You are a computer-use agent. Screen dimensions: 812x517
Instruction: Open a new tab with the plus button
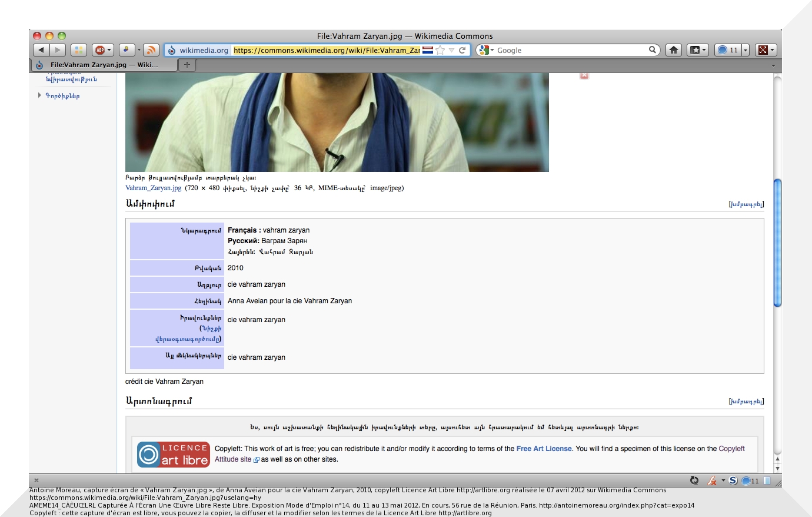[x=187, y=65]
